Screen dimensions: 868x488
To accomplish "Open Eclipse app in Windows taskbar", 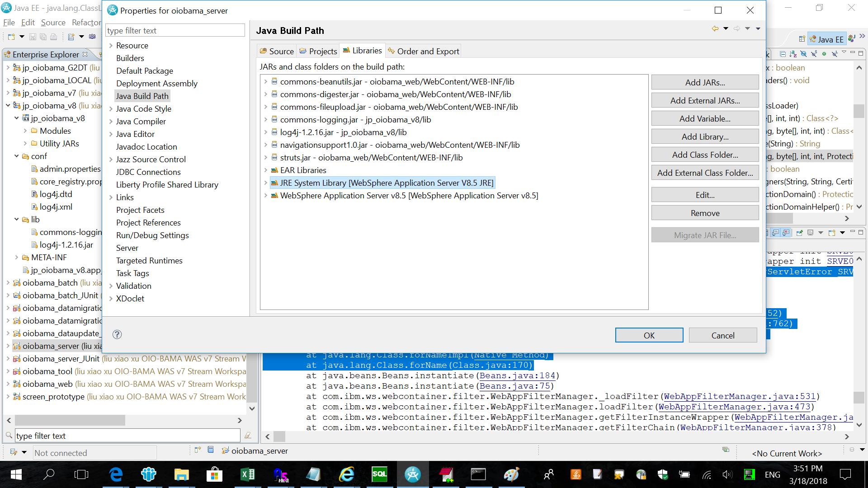I will point(412,474).
